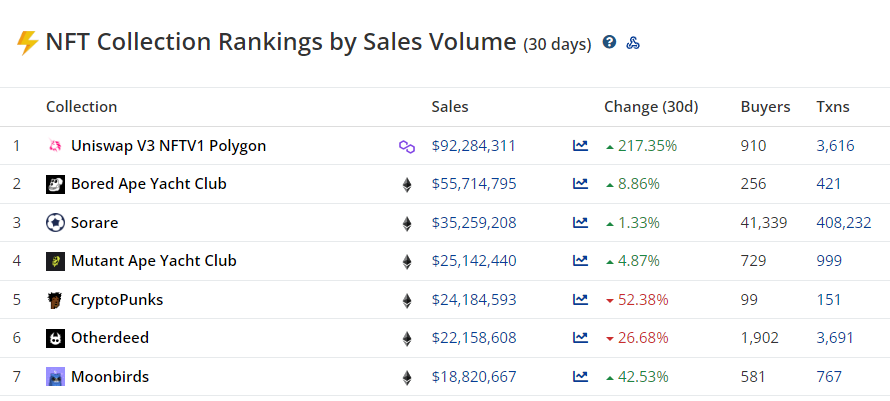The width and height of the screenshot is (890, 401).
Task: Sort by the Buyers column header
Action: point(765,107)
